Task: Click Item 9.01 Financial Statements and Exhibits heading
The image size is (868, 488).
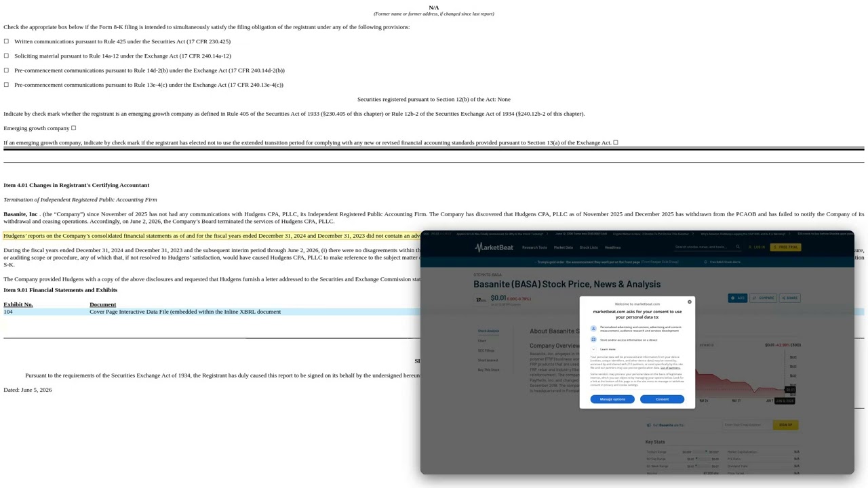Action: (x=60, y=290)
